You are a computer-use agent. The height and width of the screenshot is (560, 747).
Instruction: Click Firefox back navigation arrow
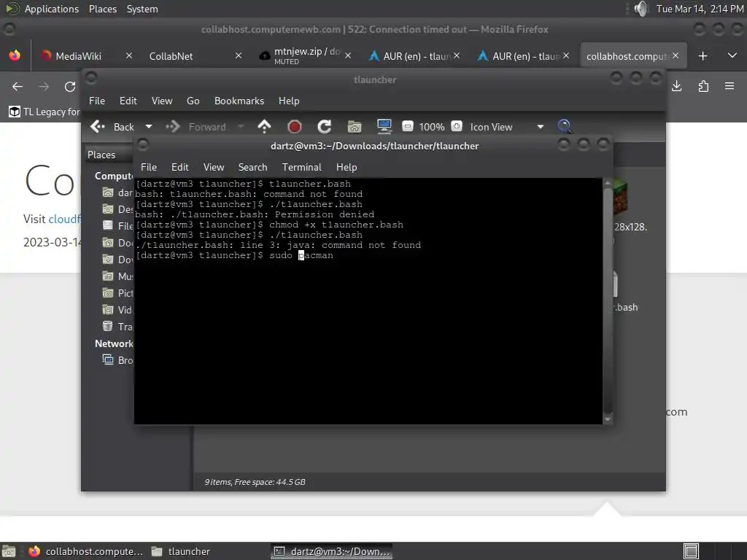[18, 86]
